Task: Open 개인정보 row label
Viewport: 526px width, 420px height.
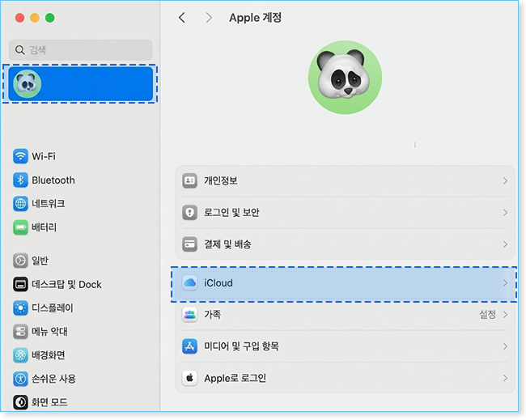Action: pos(221,180)
